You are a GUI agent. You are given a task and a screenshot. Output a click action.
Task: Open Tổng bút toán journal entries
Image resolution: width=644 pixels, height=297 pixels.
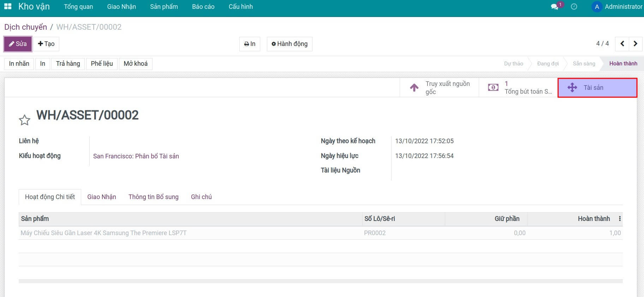518,88
